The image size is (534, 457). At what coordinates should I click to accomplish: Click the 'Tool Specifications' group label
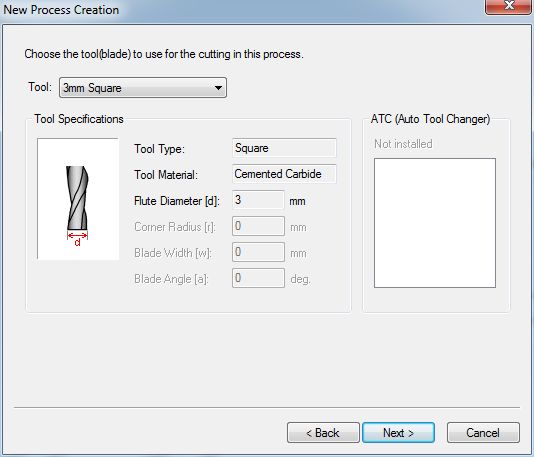(x=79, y=119)
